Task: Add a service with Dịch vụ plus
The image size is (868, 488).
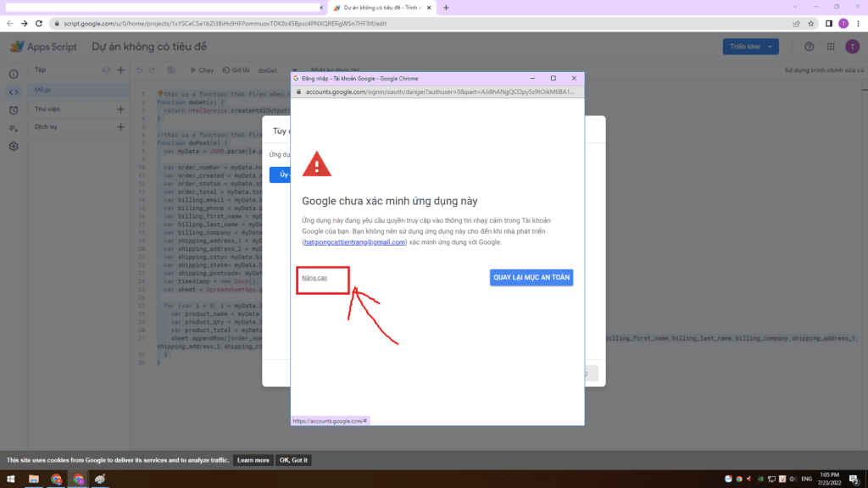Action: click(x=120, y=127)
